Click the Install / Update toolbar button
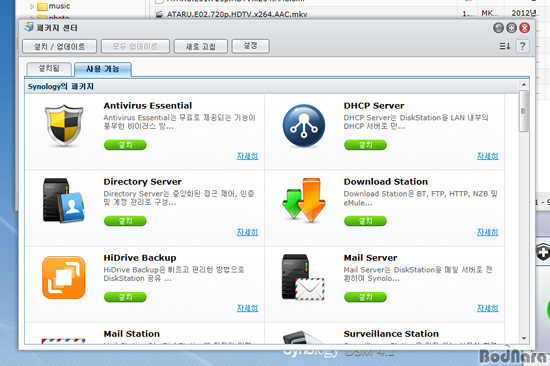The width and height of the screenshot is (550, 366). click(x=59, y=46)
